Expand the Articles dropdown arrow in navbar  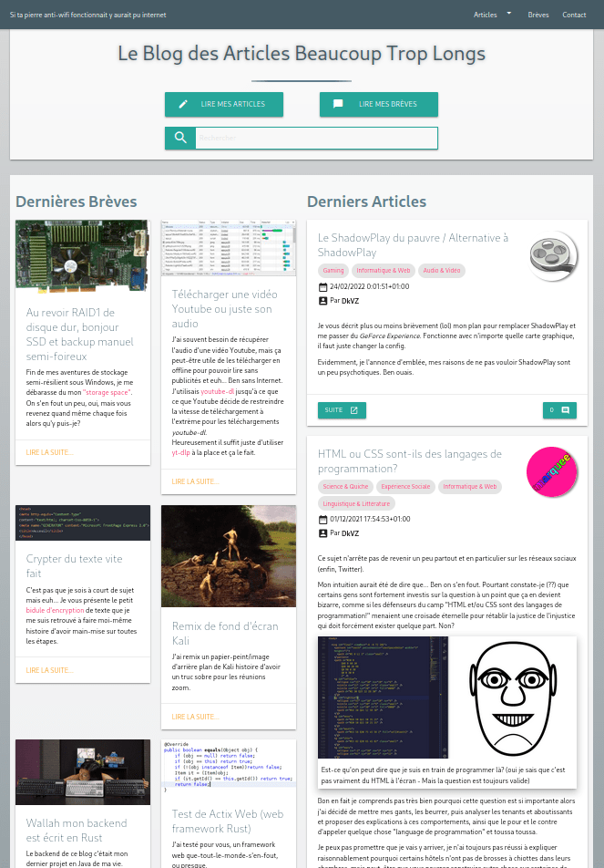click(x=508, y=14)
